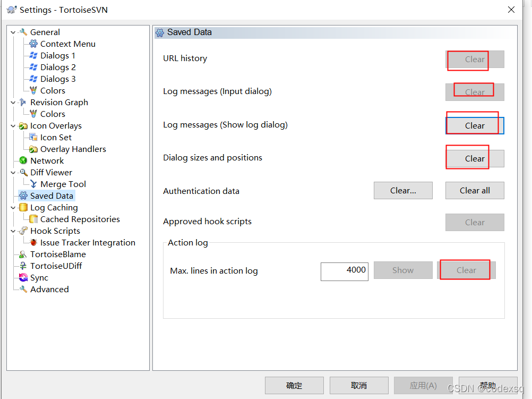Collapse the General tree node

13,32
